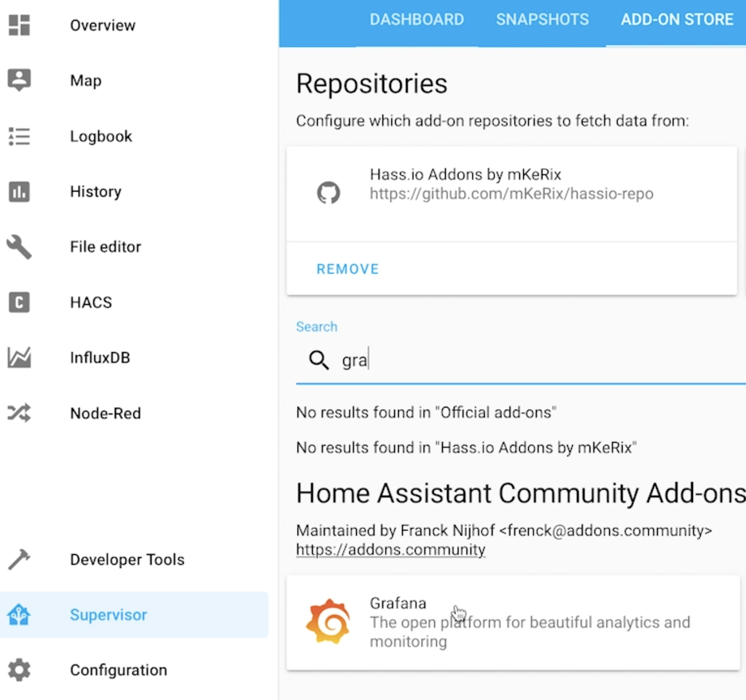Open the Grafana add-on card
This screenshot has height=700, width=746.
point(513,622)
